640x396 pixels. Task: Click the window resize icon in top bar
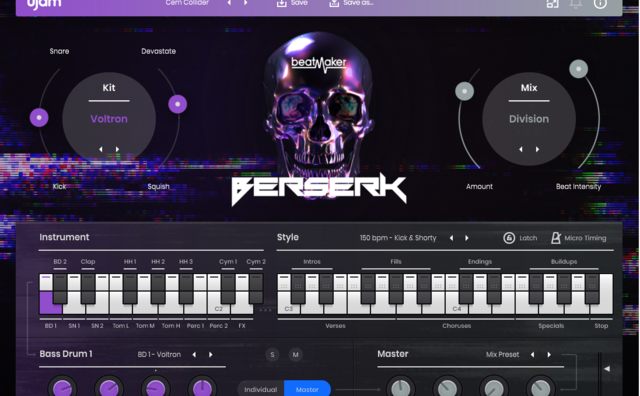pos(553,4)
